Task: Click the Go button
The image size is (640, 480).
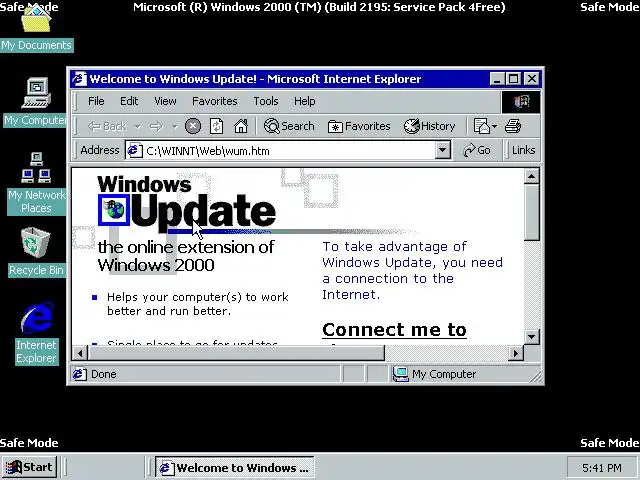Action: 476,151
